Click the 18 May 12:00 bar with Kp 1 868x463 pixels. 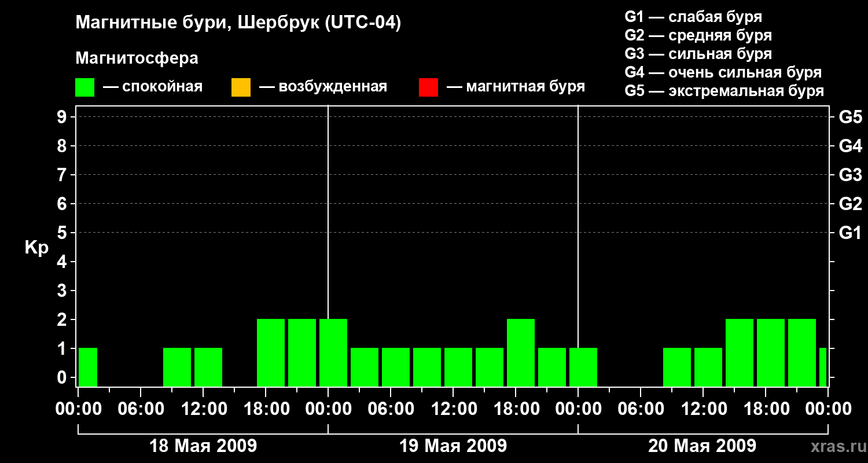208,367
